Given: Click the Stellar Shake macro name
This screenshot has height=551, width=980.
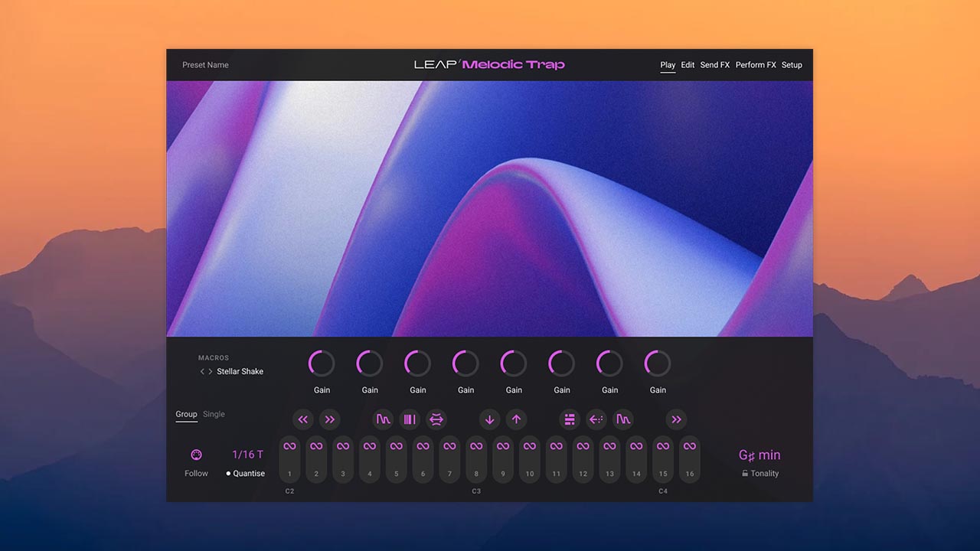Looking at the screenshot, I should 240,371.
